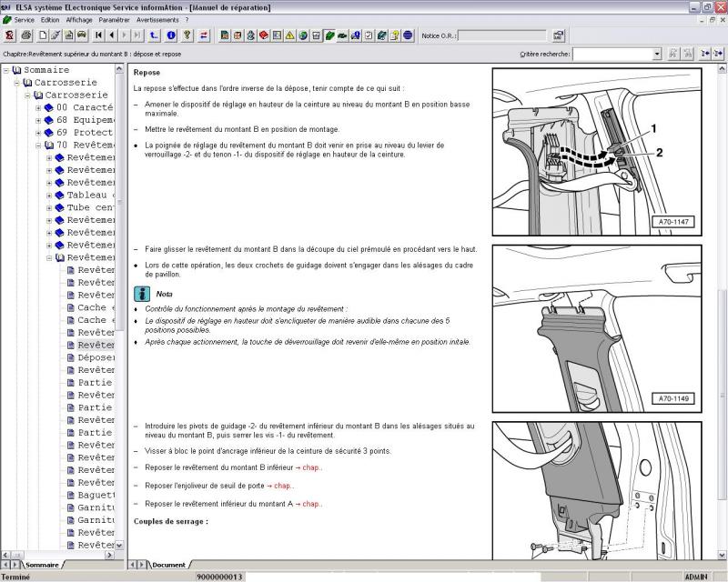Click the icon button beside Notice O.R. field
This screenshot has height=582, width=728.
[558, 35]
